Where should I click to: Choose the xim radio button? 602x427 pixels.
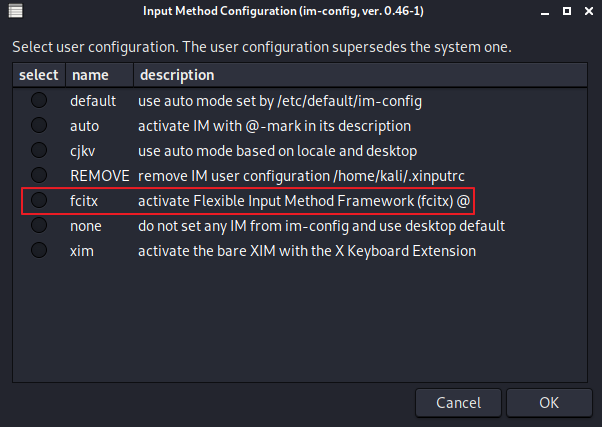pos(39,250)
